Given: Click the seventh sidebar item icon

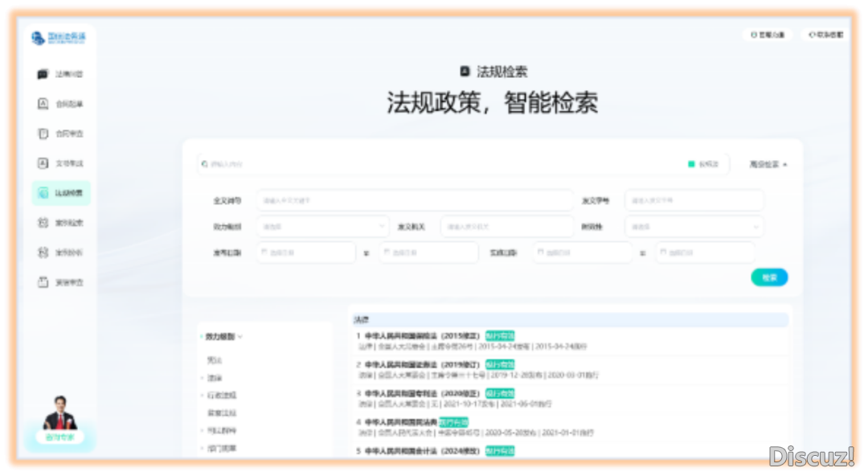Looking at the screenshot, I should click(x=43, y=252).
